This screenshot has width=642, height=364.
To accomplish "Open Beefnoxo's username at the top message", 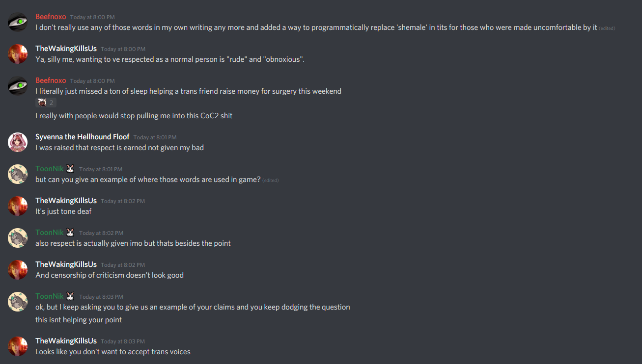I will [x=51, y=17].
